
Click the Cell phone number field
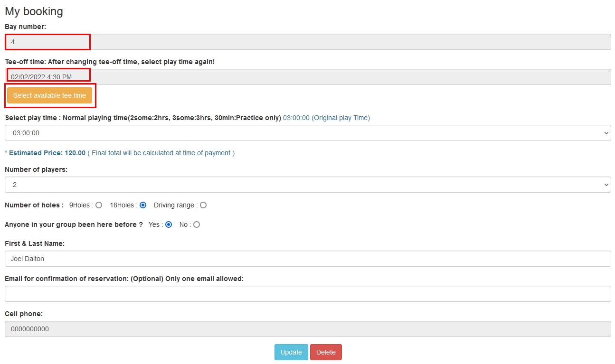pos(307,329)
